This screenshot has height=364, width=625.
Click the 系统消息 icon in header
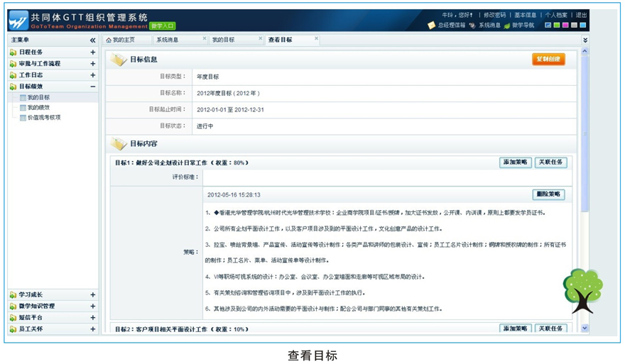[472, 26]
